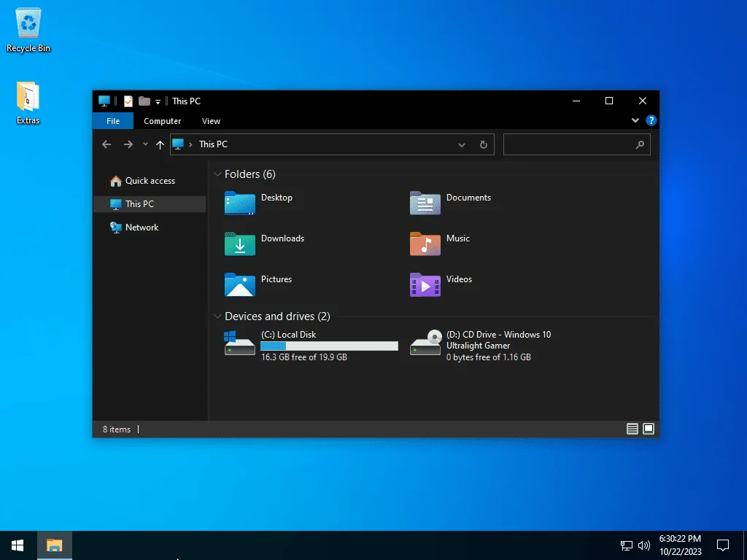Select the (D:) CD Drive icon
747x560 pixels.
426,343
